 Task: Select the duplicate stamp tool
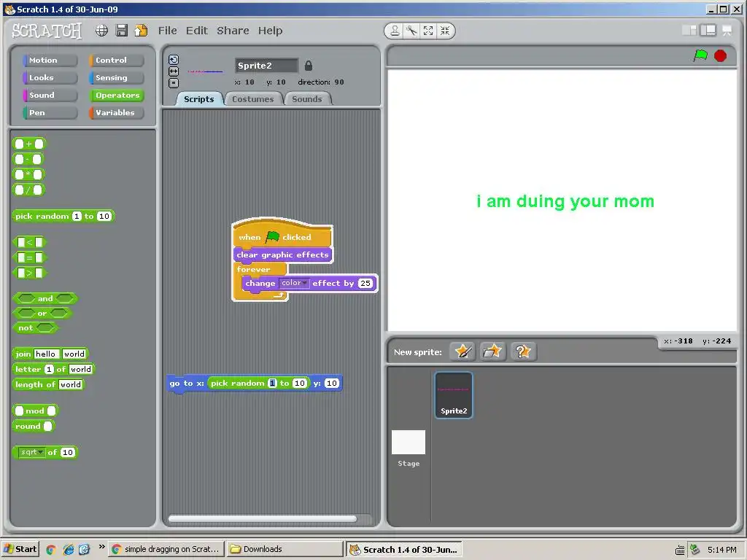click(395, 31)
